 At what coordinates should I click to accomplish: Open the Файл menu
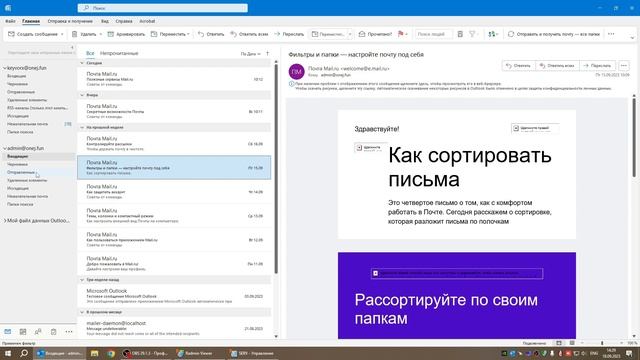(11, 21)
